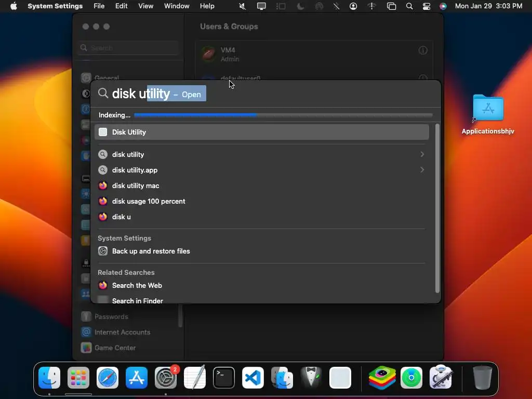Click the muted sound icon in menu bar

(x=242, y=6)
